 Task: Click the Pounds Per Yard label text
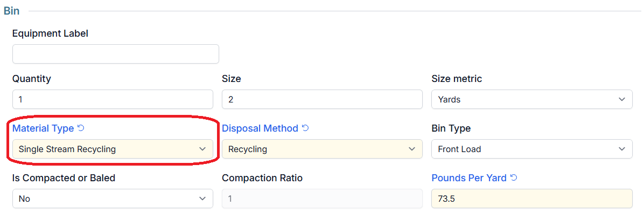point(469,178)
